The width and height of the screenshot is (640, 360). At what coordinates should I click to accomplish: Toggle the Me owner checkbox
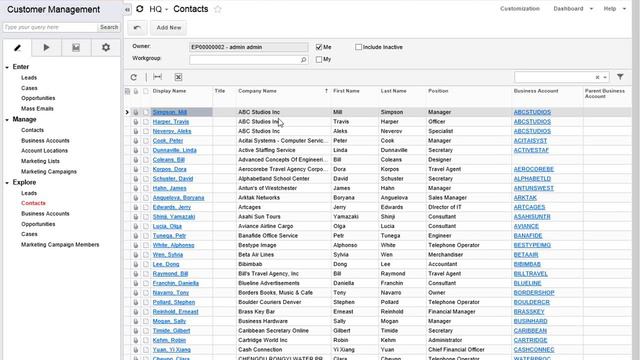pos(319,47)
